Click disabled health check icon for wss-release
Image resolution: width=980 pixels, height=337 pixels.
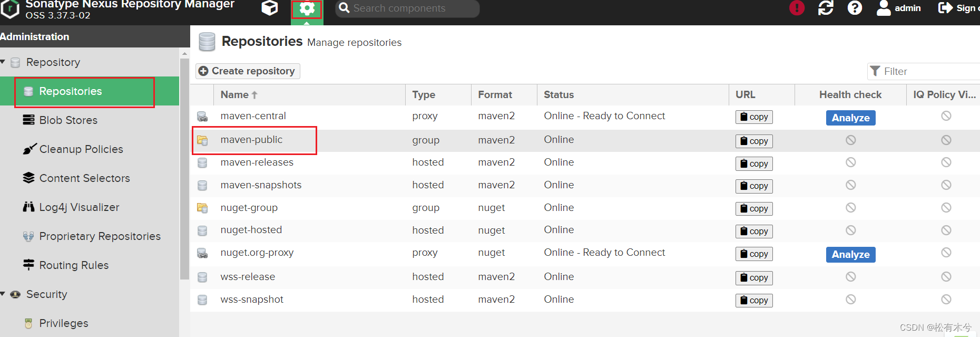[x=850, y=276]
